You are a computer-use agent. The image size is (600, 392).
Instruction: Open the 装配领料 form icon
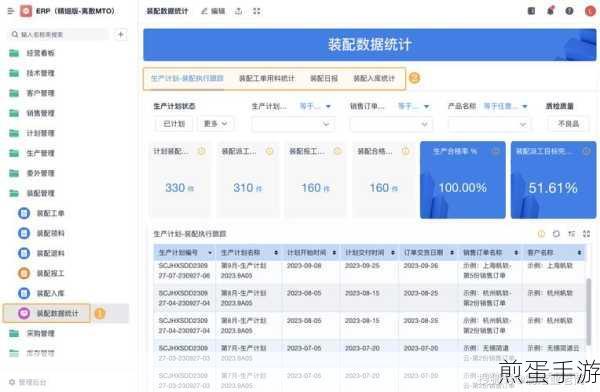(24, 233)
